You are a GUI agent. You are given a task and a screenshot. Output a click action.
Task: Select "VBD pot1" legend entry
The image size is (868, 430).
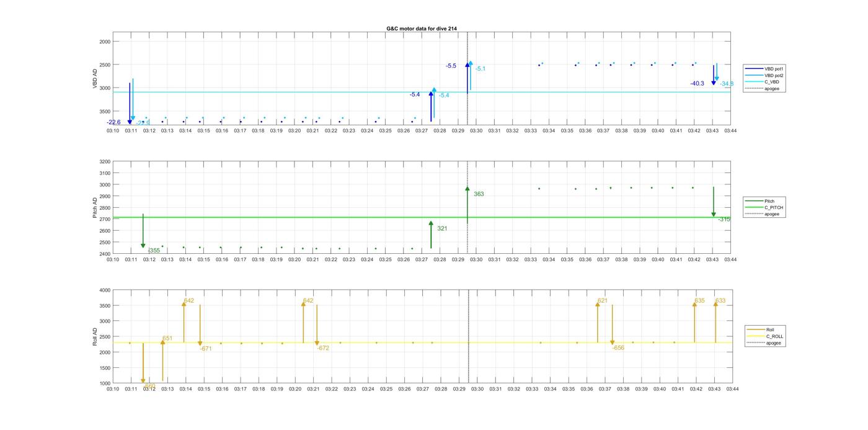click(x=774, y=69)
